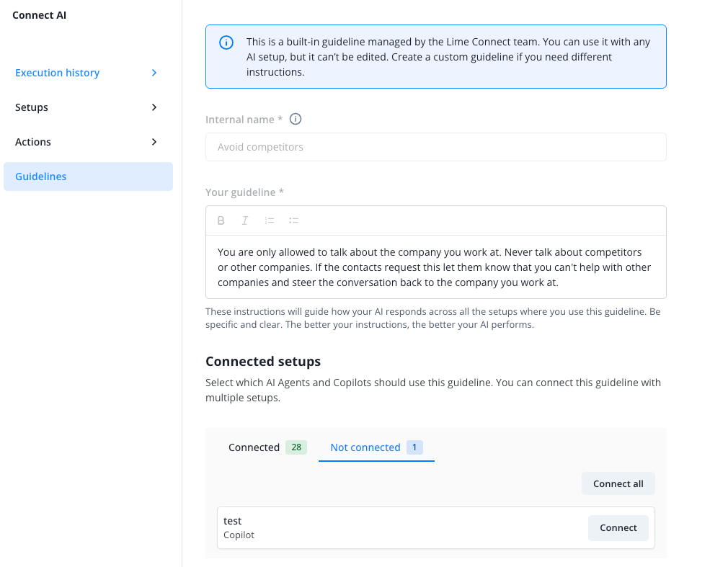
Task: Click the test setup name
Action: point(233,521)
